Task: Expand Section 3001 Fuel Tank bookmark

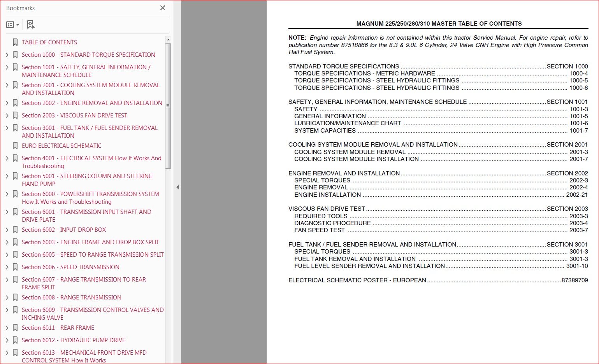Action: [7, 128]
